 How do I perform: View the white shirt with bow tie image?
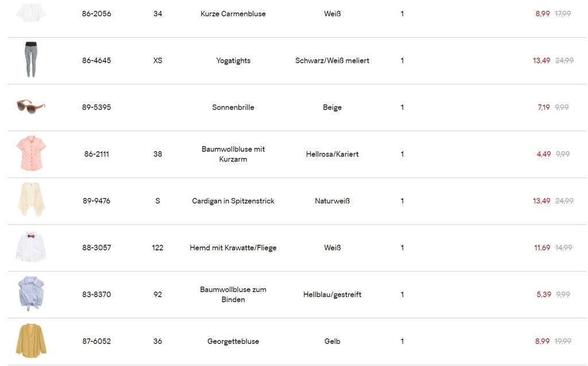[x=31, y=247]
